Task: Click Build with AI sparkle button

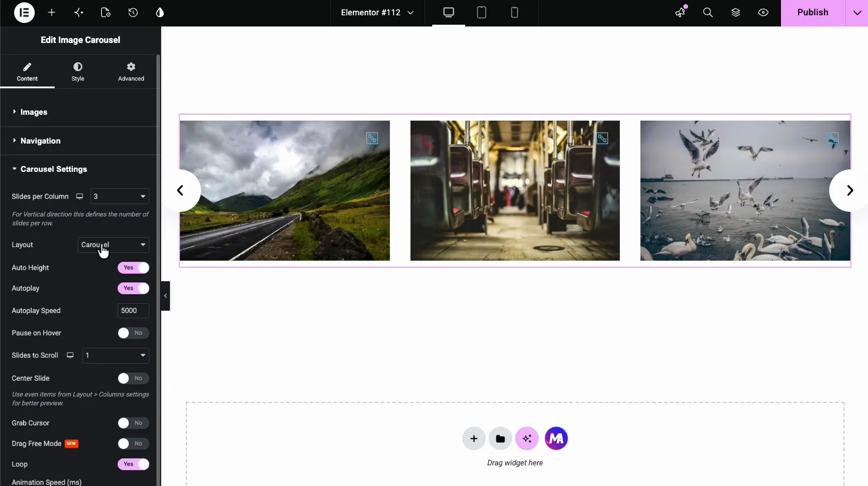Action: click(x=527, y=438)
